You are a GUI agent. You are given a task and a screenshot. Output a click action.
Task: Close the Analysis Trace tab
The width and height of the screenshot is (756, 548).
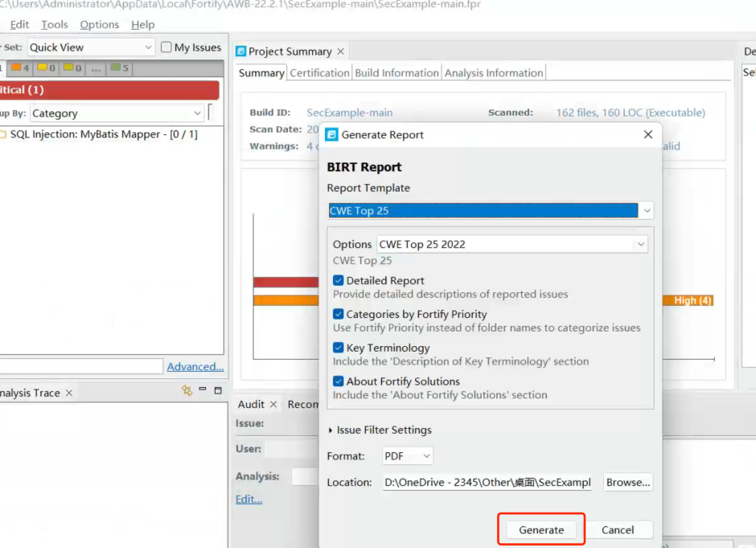point(69,393)
